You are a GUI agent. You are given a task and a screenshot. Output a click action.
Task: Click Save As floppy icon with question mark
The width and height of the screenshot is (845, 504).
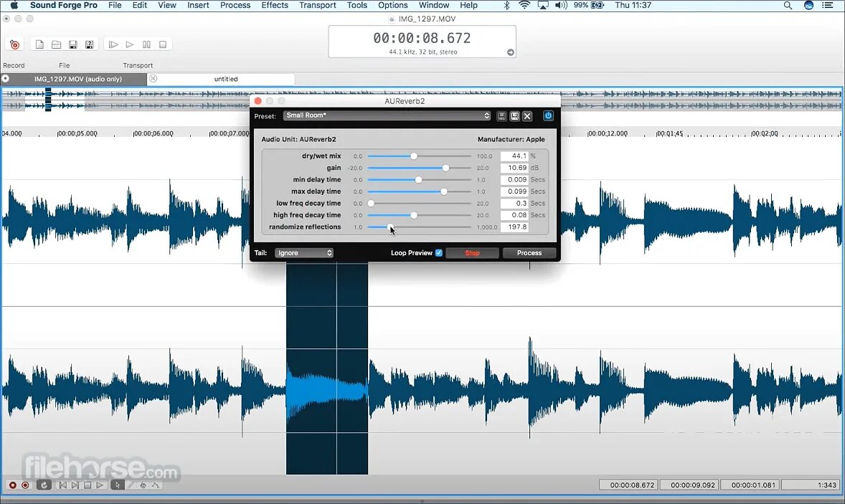[90, 44]
